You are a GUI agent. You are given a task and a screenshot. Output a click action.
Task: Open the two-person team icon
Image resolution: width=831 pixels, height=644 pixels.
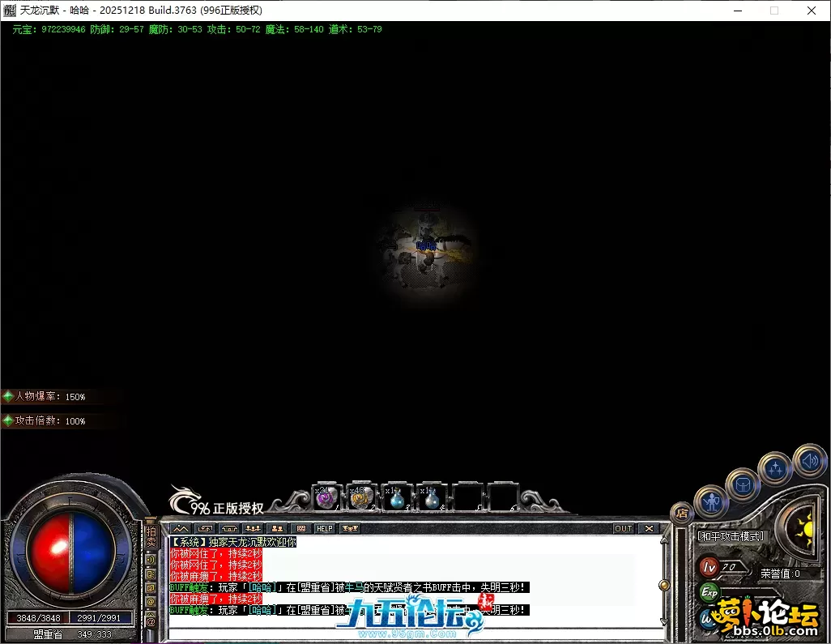(277, 528)
